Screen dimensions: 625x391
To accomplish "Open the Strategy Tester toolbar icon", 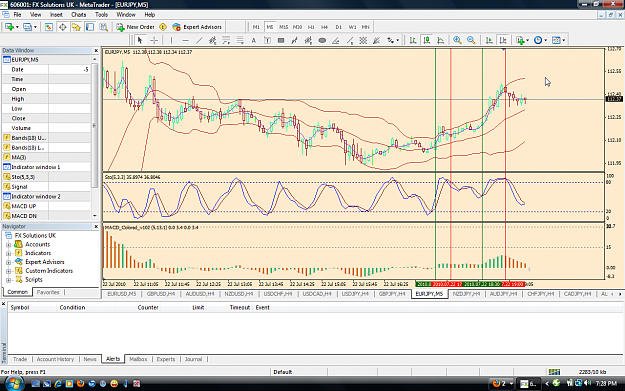I will tap(104, 27).
